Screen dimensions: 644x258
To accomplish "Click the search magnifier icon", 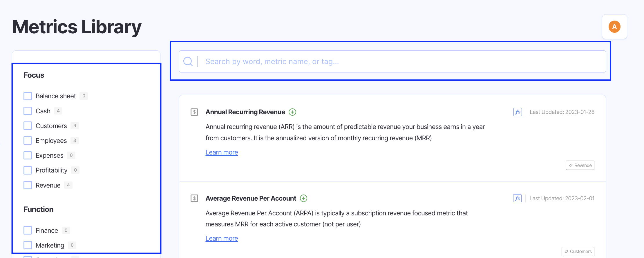I will click(x=188, y=61).
